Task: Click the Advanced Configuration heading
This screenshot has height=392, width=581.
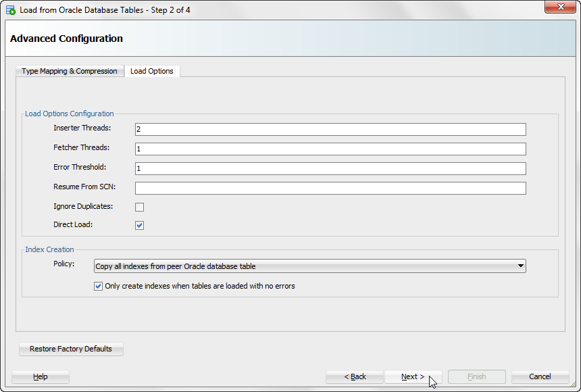Action: [66, 39]
